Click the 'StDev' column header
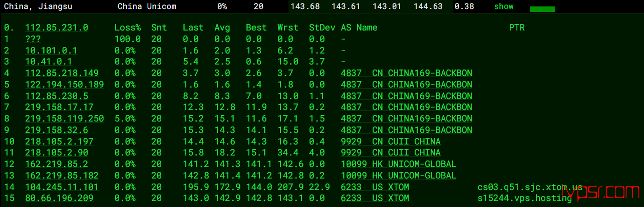This screenshot has width=644, height=207. click(x=322, y=27)
